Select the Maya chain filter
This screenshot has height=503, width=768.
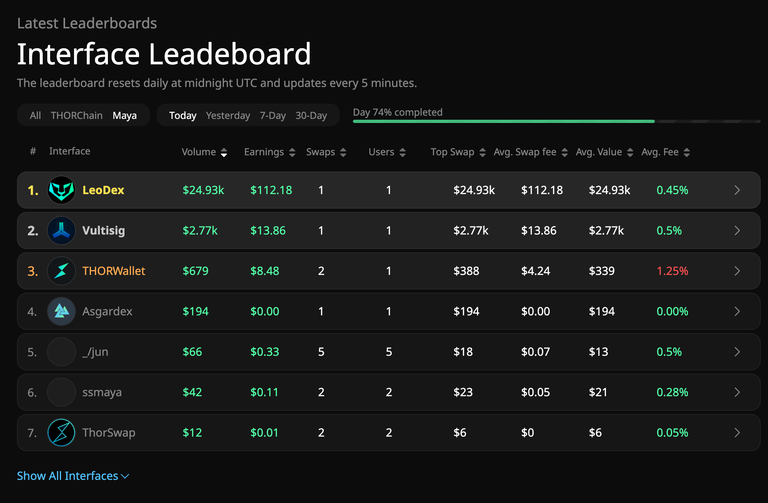tap(124, 116)
